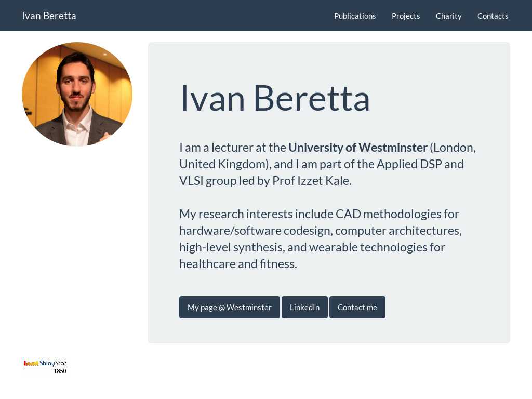Click the healthcare and fitness line
The height and width of the screenshot is (399, 532).
238,264
